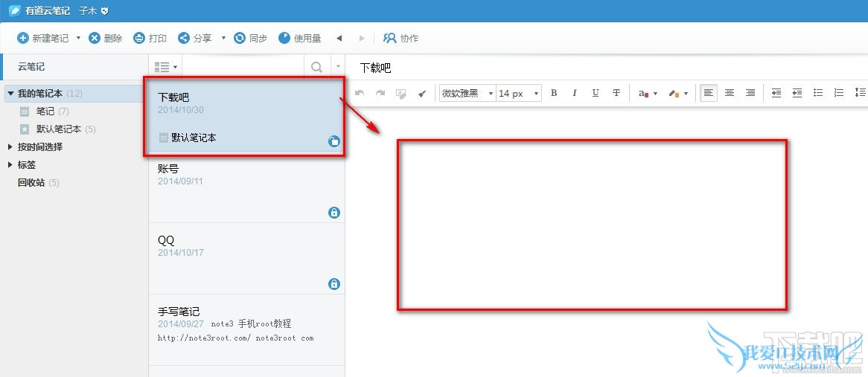Image resolution: width=868 pixels, height=377 pixels.
Task: Collapse the 我的笔记本 tree node
Action: (10, 94)
